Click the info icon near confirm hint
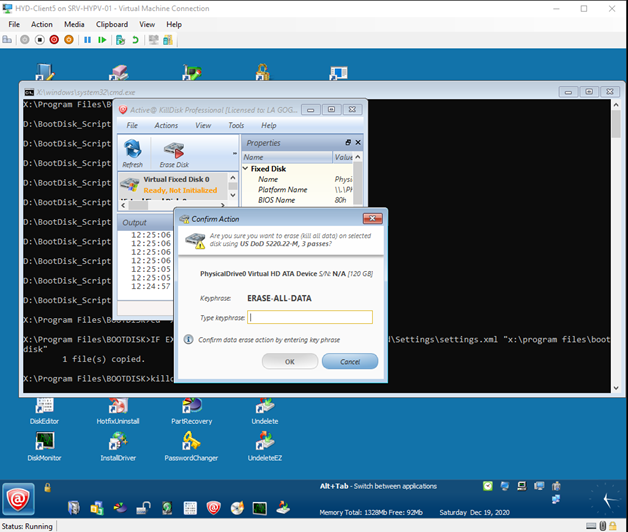Image resolution: width=628 pixels, height=532 pixels. pos(188,339)
